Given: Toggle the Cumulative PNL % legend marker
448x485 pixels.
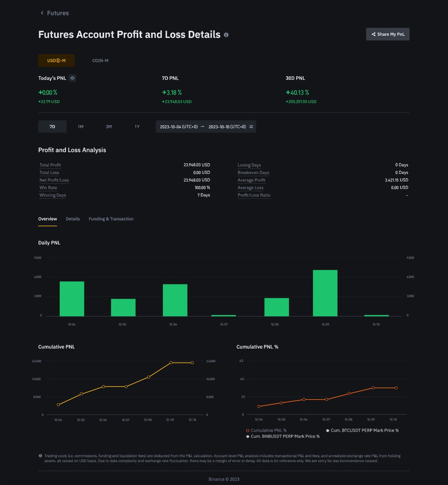Looking at the screenshot, I should coord(248,430).
